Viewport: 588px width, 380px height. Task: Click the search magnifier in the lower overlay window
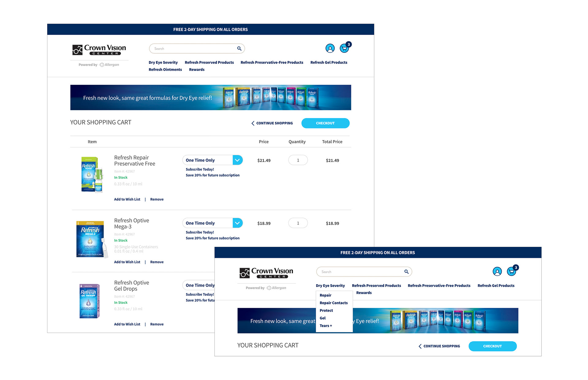pyautogui.click(x=406, y=271)
